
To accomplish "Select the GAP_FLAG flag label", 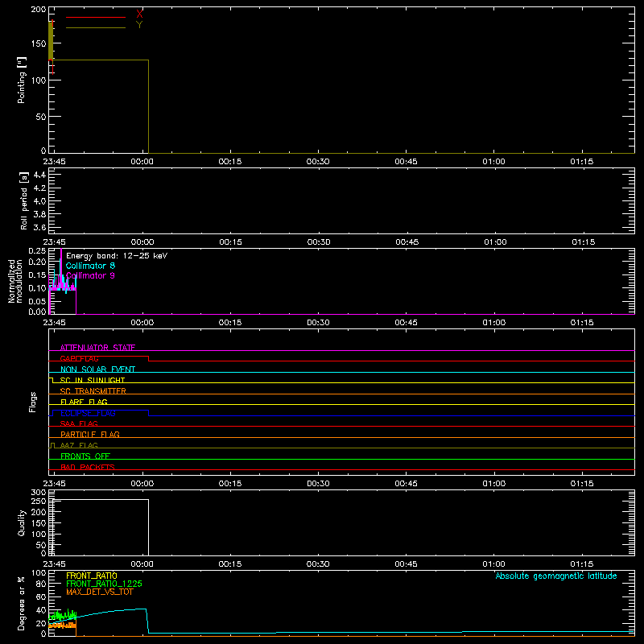I will coord(79,358).
